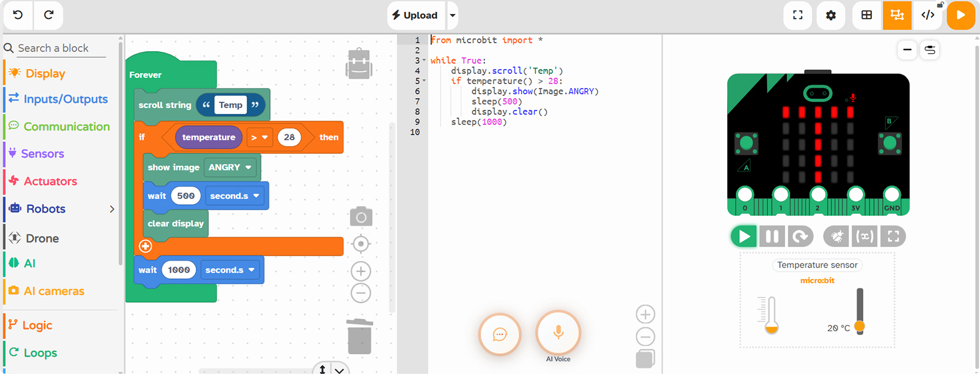Toggle the simulator with orange play button
Screen dimensions: 980x375
pyautogui.click(x=961, y=15)
